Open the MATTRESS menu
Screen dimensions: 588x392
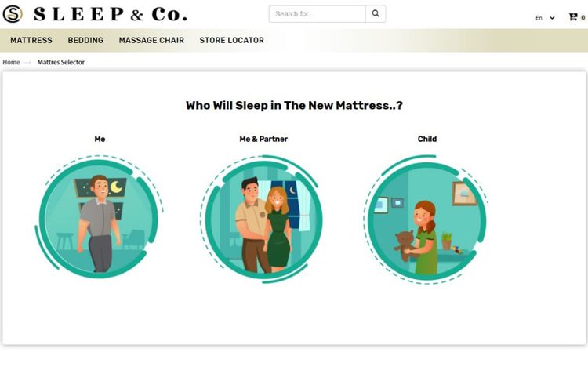31,40
